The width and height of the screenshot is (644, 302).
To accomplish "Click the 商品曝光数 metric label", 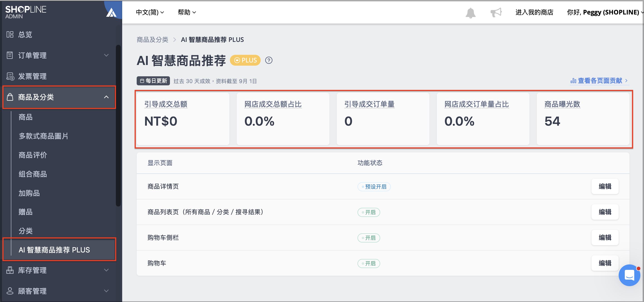I will 562,104.
